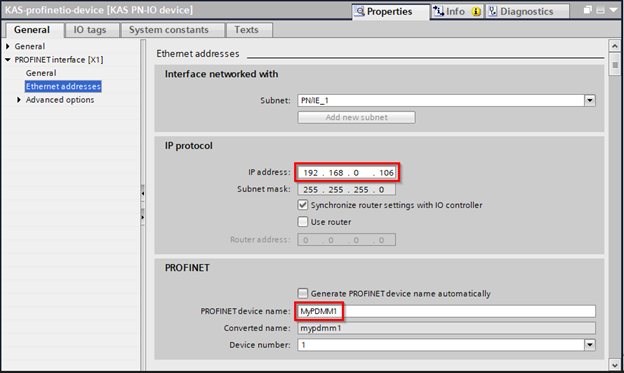Click the splitter collapse left arrow
Image resolution: width=624 pixels, height=373 pixels.
143,193
